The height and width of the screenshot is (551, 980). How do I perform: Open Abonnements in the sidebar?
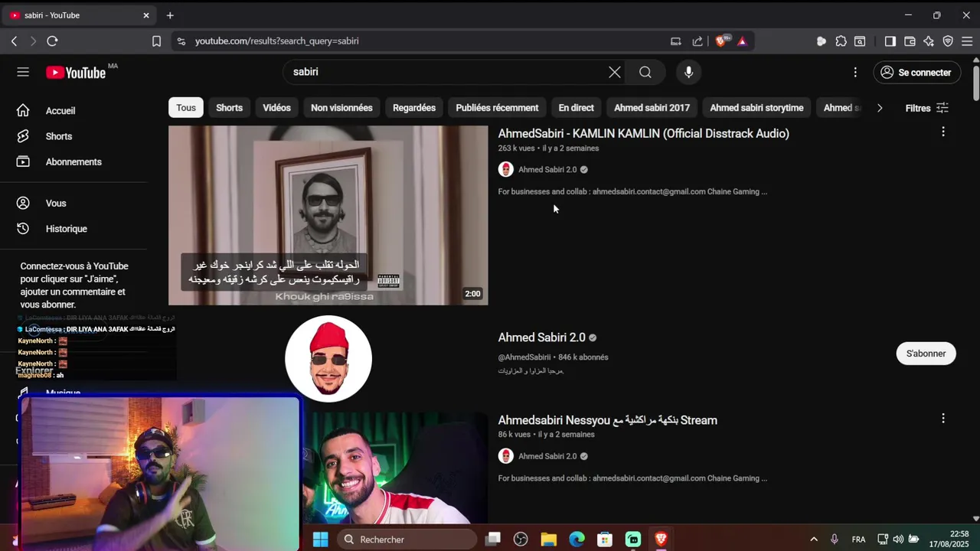coord(73,161)
